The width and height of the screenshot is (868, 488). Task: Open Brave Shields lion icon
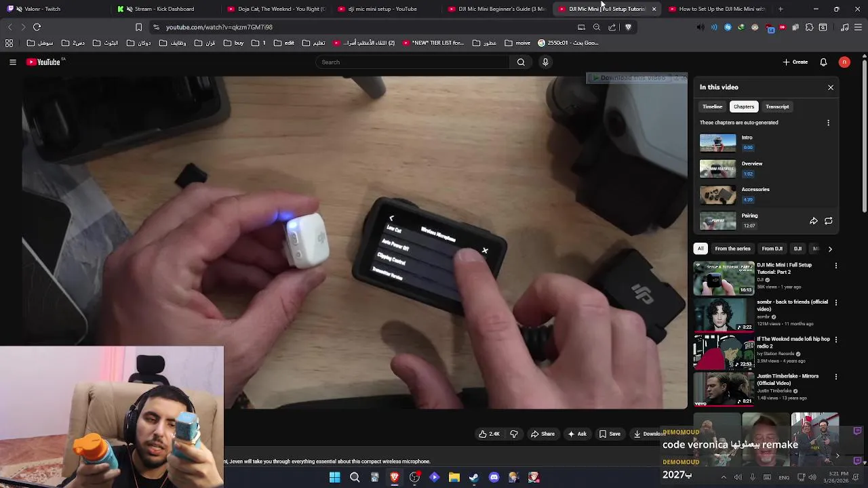pyautogui.click(x=628, y=27)
